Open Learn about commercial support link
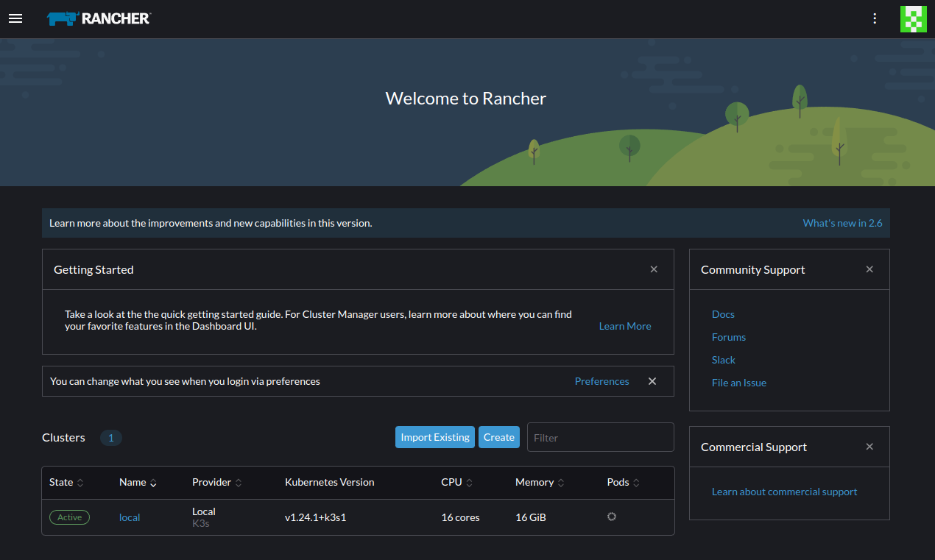The width and height of the screenshot is (935, 560). click(784, 492)
